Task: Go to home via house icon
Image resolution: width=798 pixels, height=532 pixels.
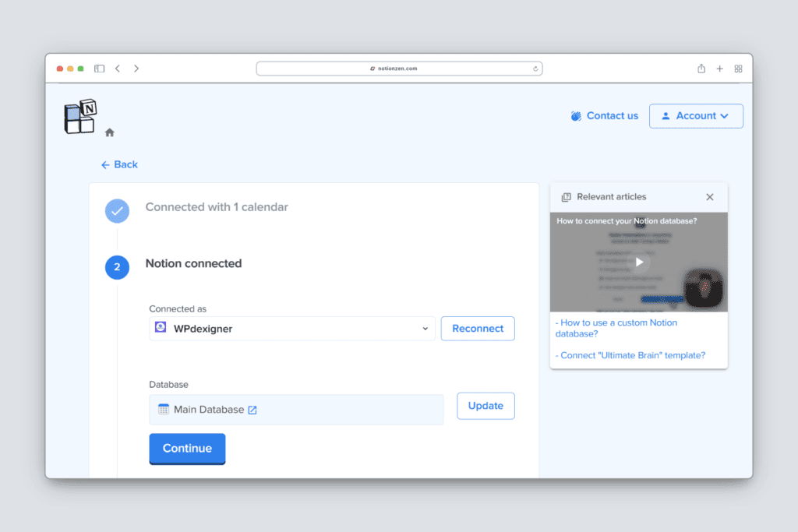Action: pyautogui.click(x=110, y=132)
